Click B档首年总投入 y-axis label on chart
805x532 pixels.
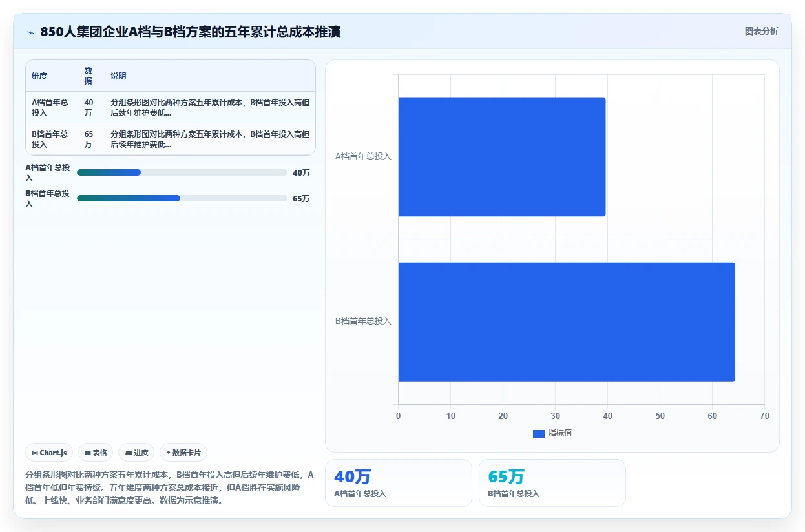tap(363, 321)
